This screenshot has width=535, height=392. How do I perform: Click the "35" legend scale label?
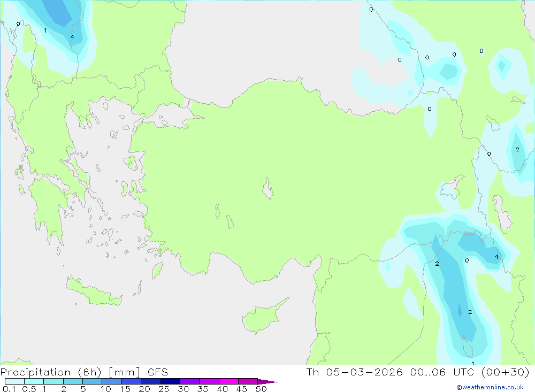click(x=203, y=389)
